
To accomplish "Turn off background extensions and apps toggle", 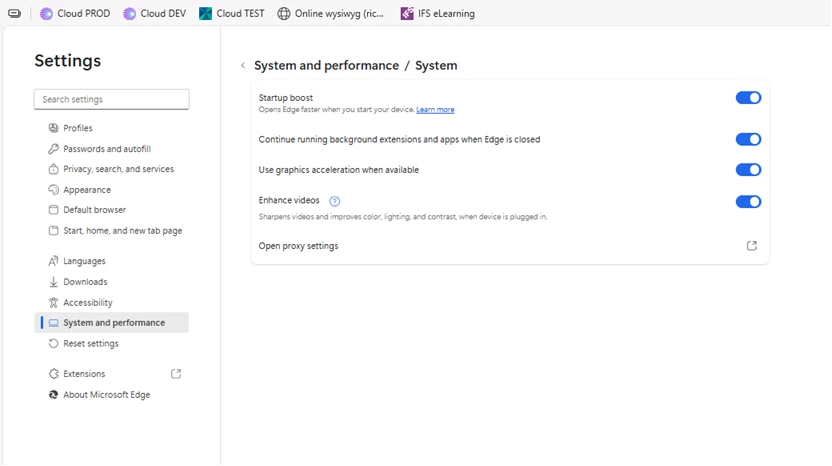I will click(748, 140).
